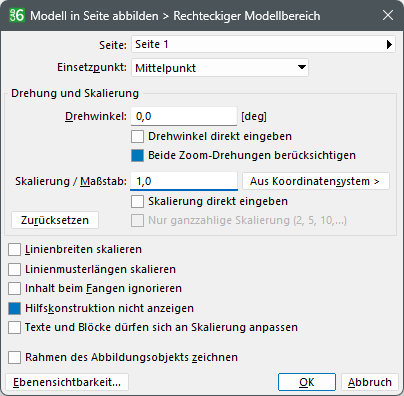This screenshot has height=396, width=404.
Task: Open the Ebenensichtbarkeit... dialog
Action: (x=67, y=382)
